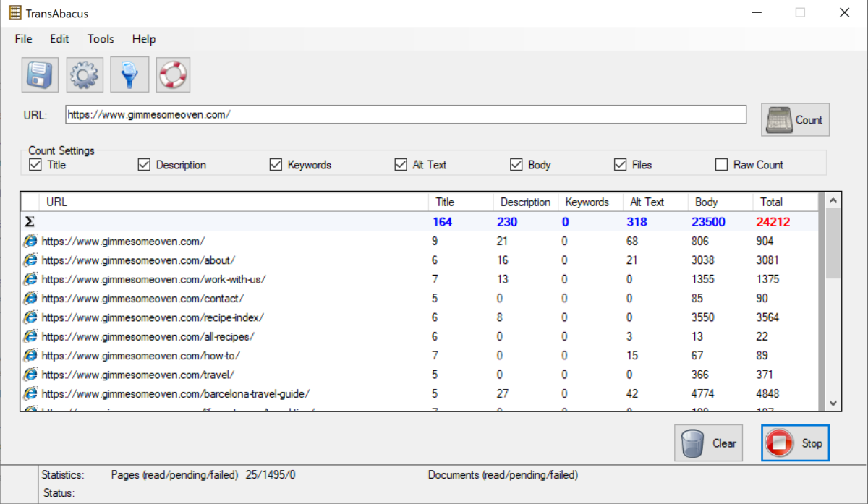Open the Tools menu
The height and width of the screenshot is (504, 868).
point(101,39)
